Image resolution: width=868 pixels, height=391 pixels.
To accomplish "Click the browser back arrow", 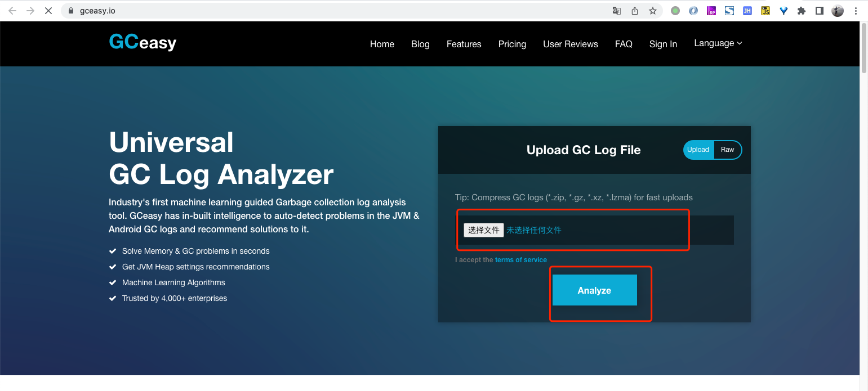I will click(12, 11).
